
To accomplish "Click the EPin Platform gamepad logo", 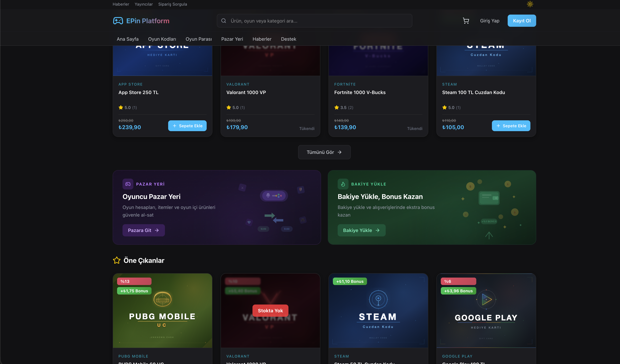I will [x=118, y=21].
